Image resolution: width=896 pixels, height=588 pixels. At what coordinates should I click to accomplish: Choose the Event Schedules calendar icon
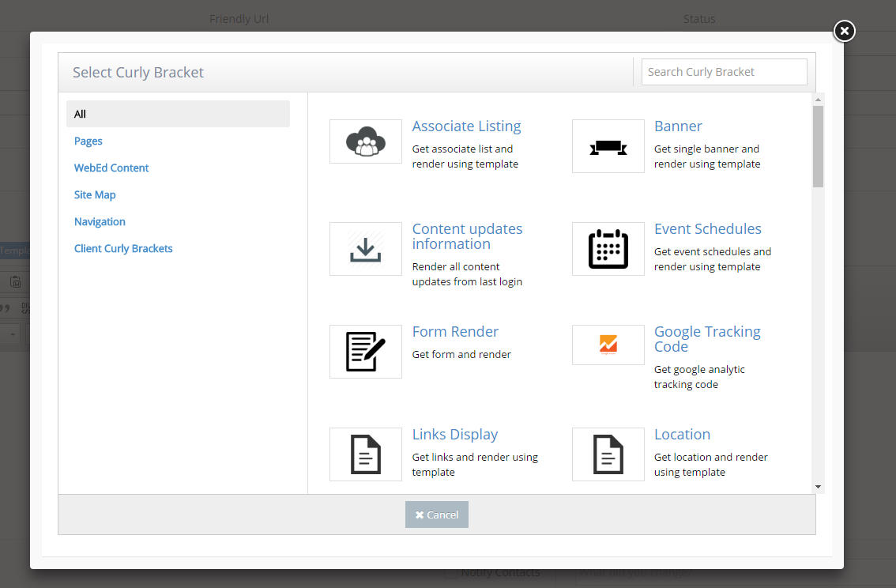tap(608, 249)
